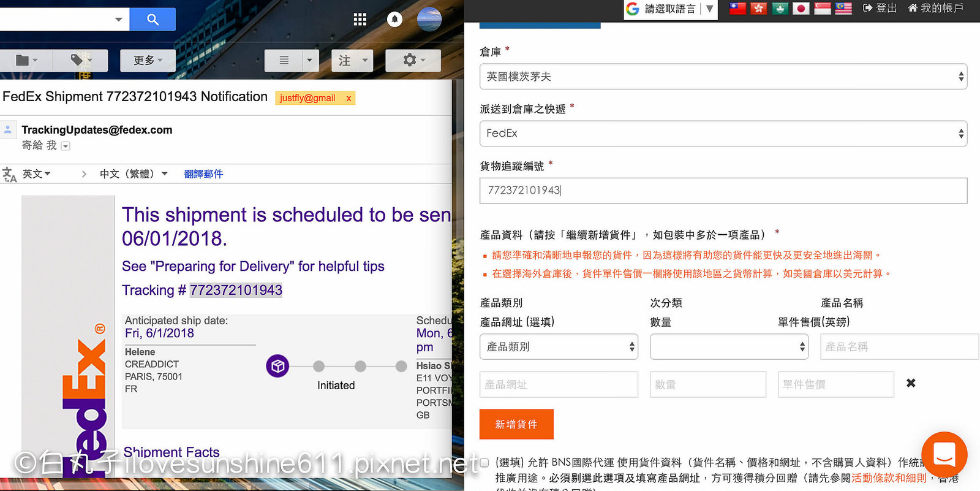Click the Google account avatar

coord(429,20)
